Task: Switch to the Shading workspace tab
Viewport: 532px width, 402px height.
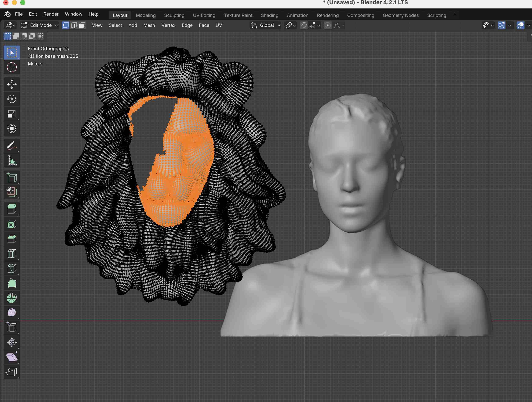Action: 269,15
